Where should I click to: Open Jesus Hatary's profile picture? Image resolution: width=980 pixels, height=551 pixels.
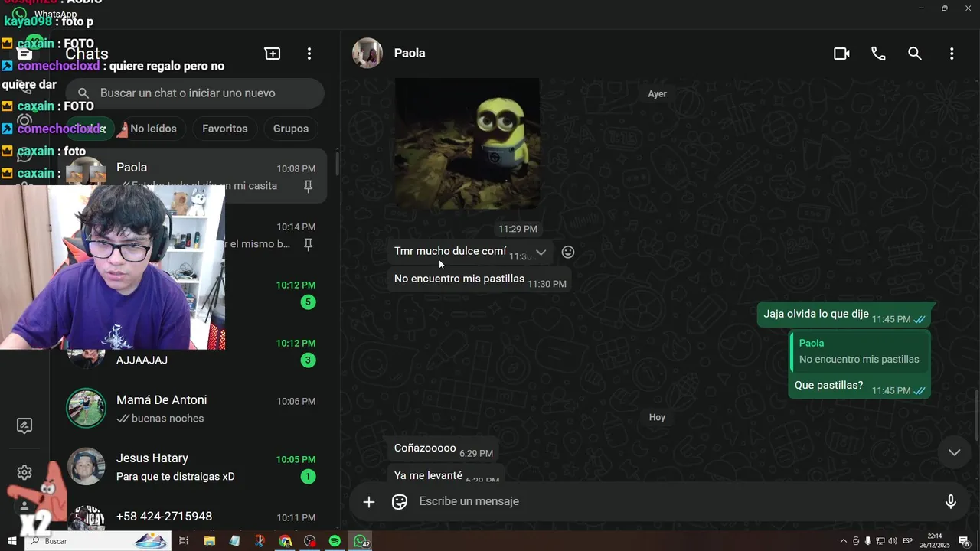[86, 466]
